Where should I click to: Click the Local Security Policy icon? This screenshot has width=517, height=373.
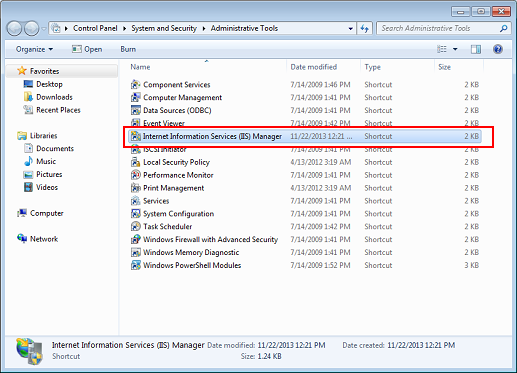coord(135,162)
